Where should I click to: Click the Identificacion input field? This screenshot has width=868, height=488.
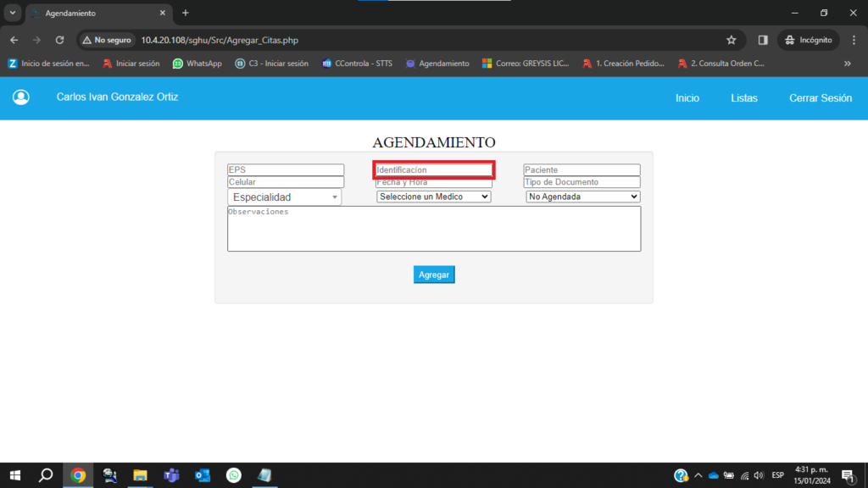433,170
